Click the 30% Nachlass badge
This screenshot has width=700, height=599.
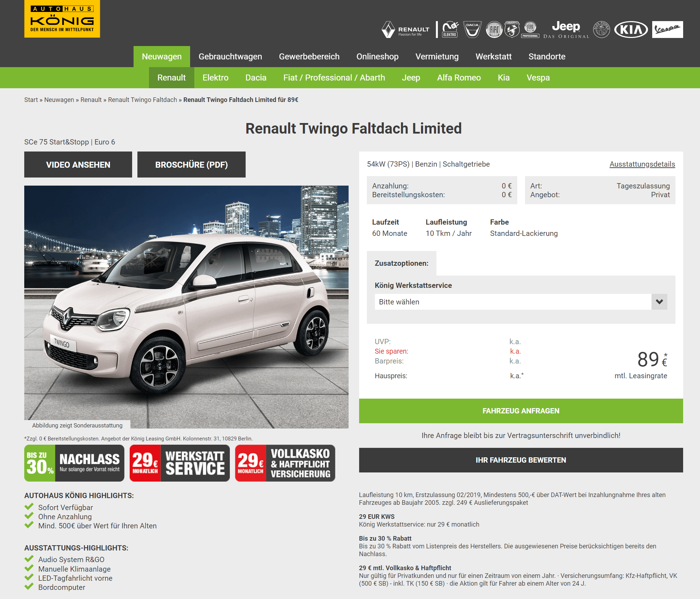click(x=74, y=463)
